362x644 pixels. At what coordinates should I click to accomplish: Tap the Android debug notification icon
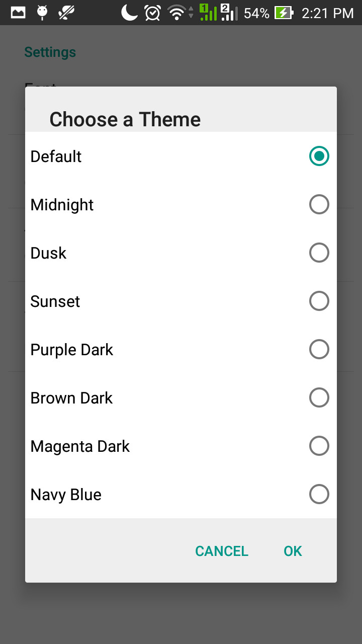click(42, 13)
